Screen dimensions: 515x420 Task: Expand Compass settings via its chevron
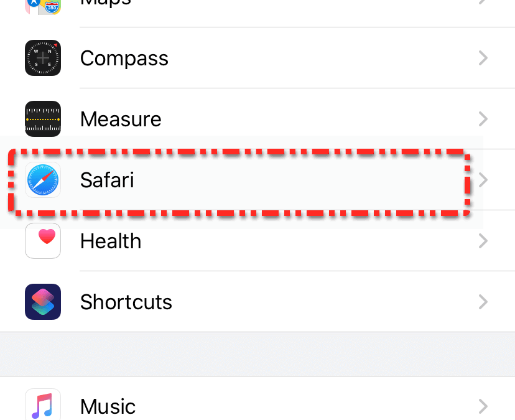[x=483, y=58]
